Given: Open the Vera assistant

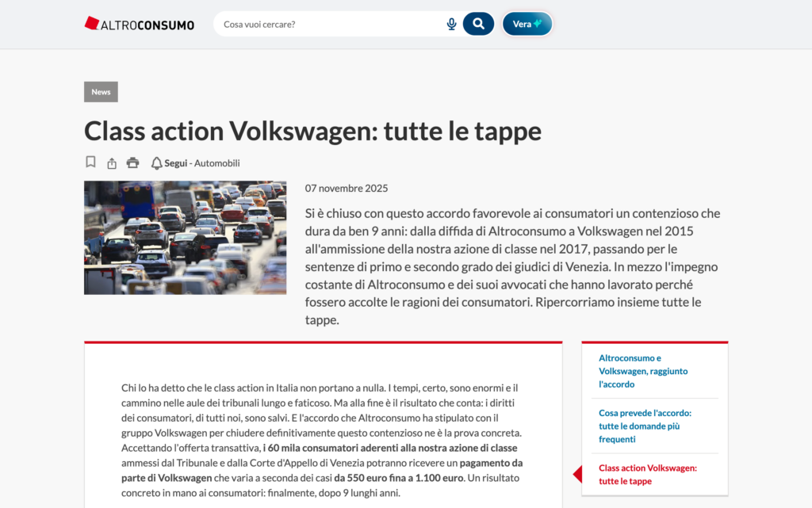Looking at the screenshot, I should 527,24.
